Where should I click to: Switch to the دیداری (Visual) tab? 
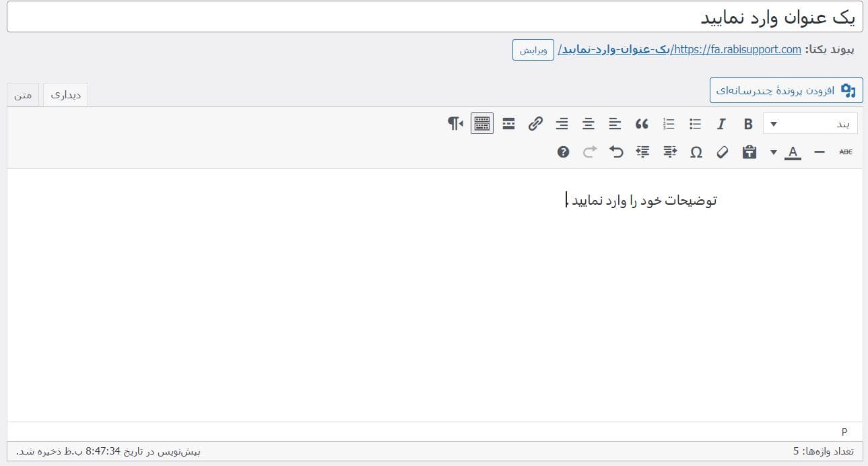66,95
